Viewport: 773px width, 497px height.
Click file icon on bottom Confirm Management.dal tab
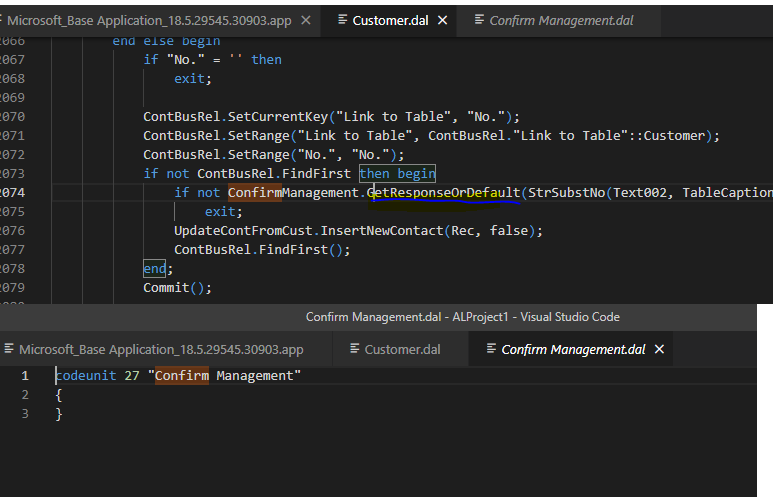[x=492, y=349]
